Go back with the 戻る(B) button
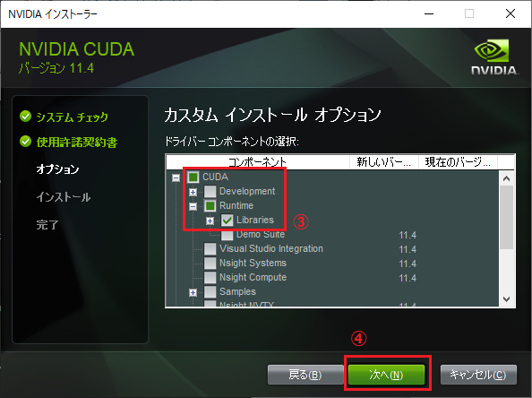 [305, 375]
